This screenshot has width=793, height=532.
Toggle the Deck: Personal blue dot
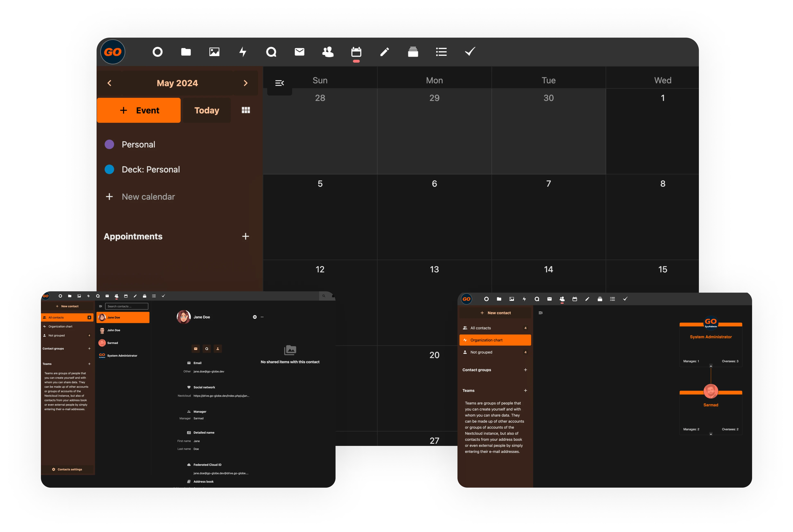pos(109,169)
